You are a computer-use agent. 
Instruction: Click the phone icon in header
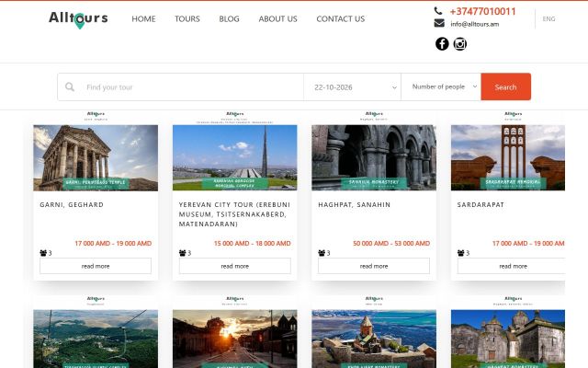pos(438,11)
